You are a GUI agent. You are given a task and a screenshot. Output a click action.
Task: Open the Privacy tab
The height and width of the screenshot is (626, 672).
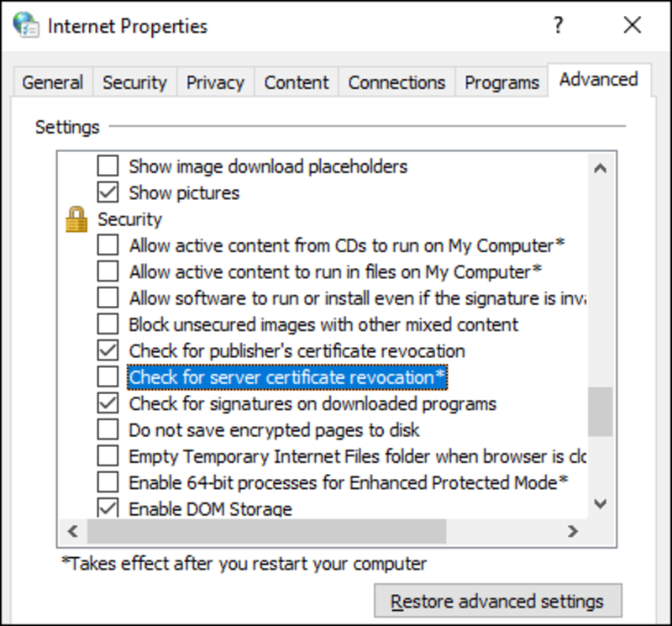[215, 83]
